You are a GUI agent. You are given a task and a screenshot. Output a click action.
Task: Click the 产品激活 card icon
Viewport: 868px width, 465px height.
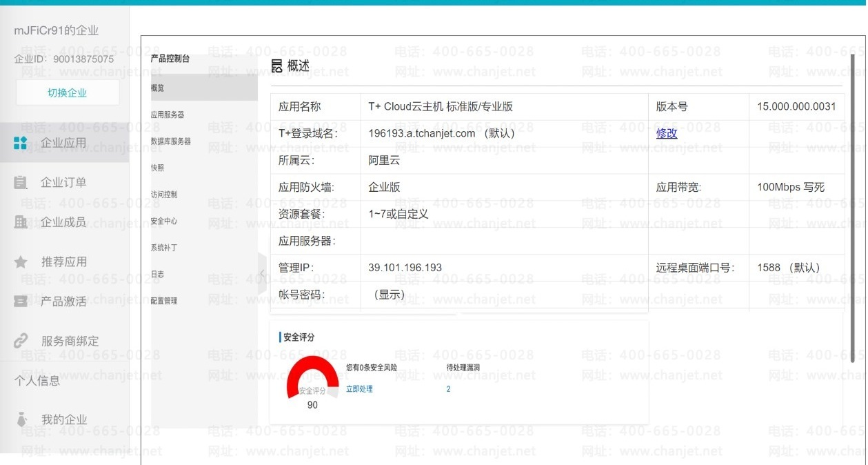pyautogui.click(x=21, y=301)
